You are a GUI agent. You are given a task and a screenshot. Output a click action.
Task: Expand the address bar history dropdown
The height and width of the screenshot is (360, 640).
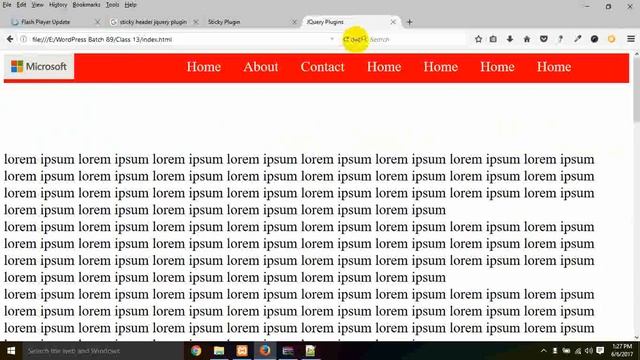click(x=332, y=39)
